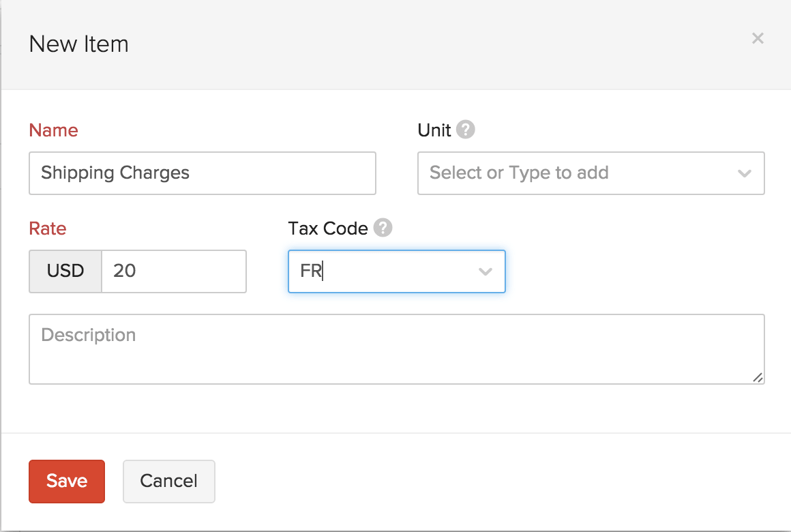Image resolution: width=791 pixels, height=532 pixels.
Task: Cancel creating the new item
Action: [x=168, y=481]
